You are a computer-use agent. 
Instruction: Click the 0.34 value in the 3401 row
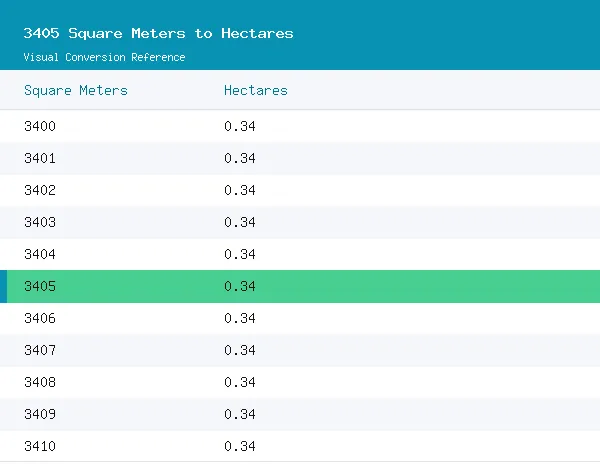[x=240, y=158]
